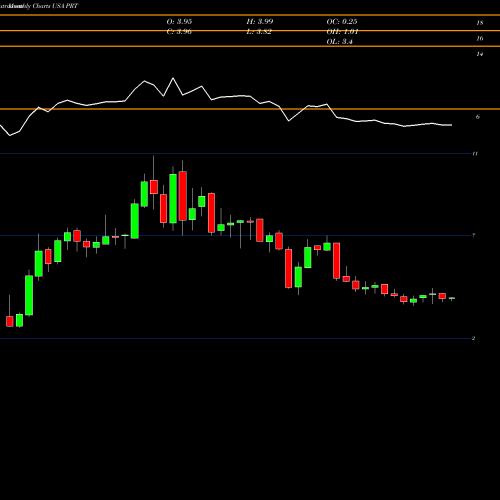
Task: Click the axis label '14'
Action: 480,54
